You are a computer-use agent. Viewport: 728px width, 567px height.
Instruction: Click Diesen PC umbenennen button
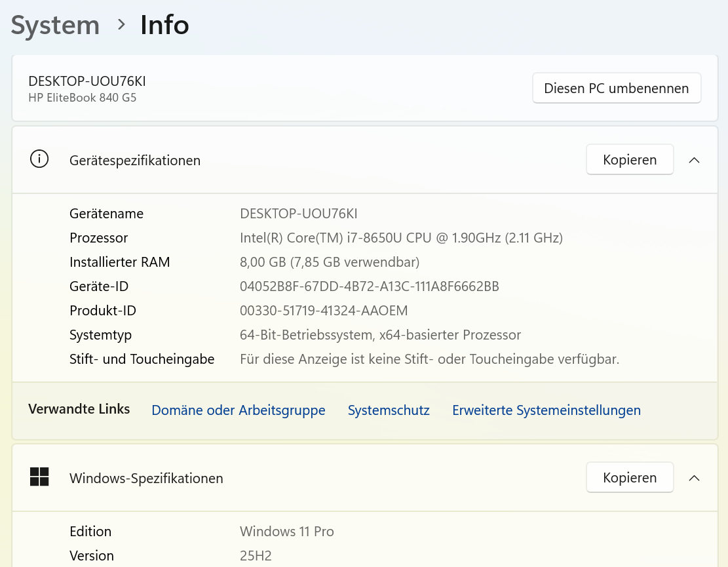tap(617, 88)
